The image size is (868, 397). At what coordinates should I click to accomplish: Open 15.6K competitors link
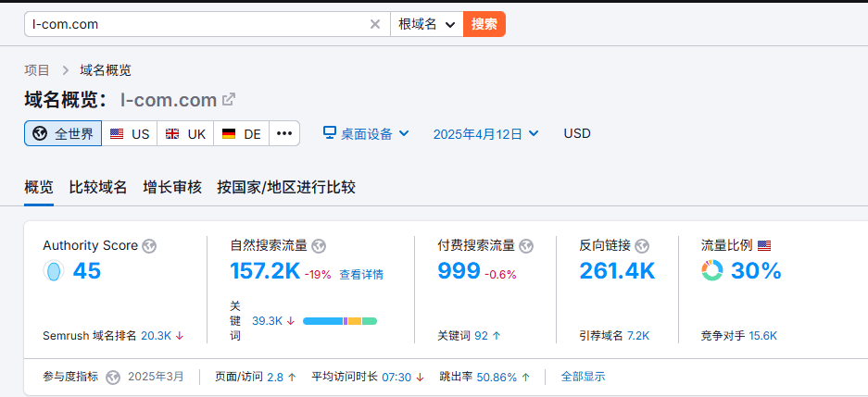pyautogui.click(x=762, y=336)
